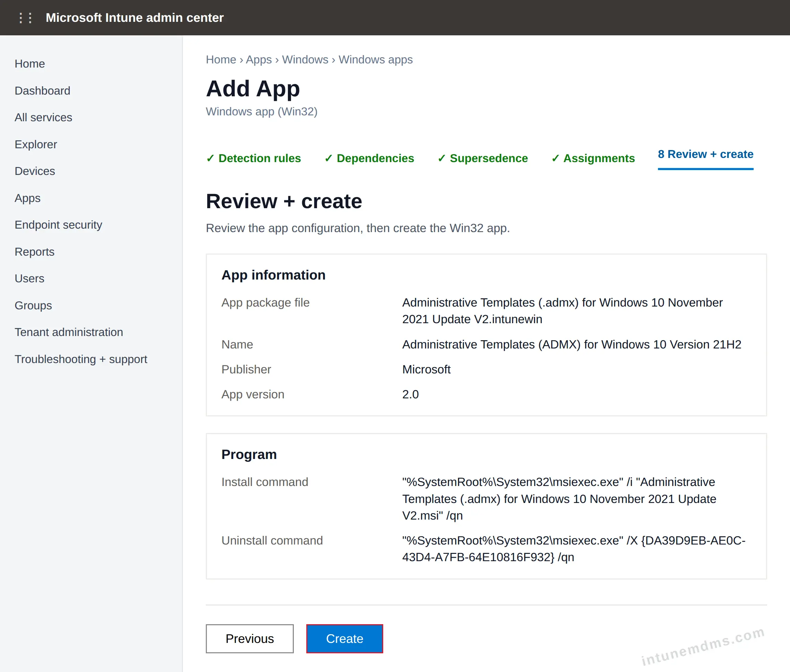Screen dimensions: 790x672
Task: Select the Name value 'Administrative Templates (ADMX)...21H2'
Action: point(572,344)
